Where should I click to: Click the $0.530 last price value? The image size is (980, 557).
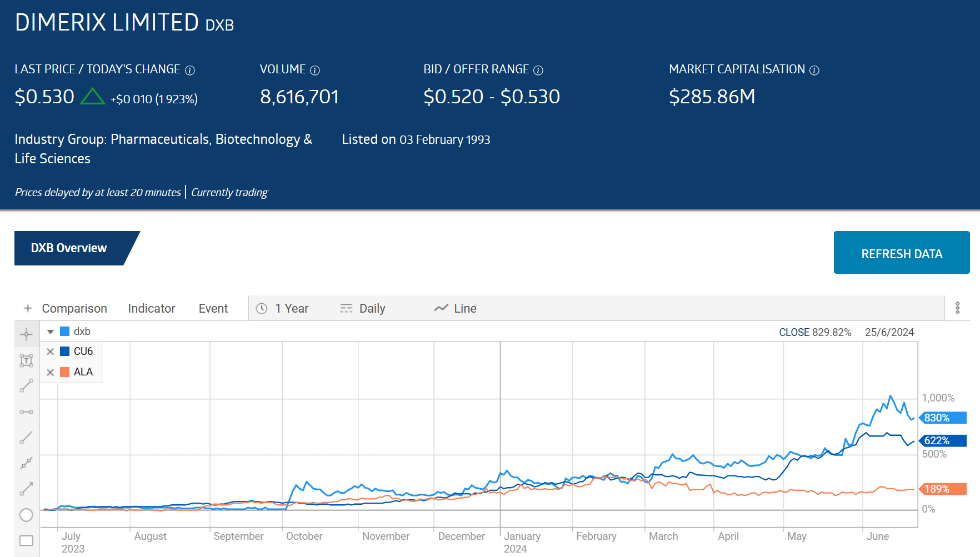point(44,97)
